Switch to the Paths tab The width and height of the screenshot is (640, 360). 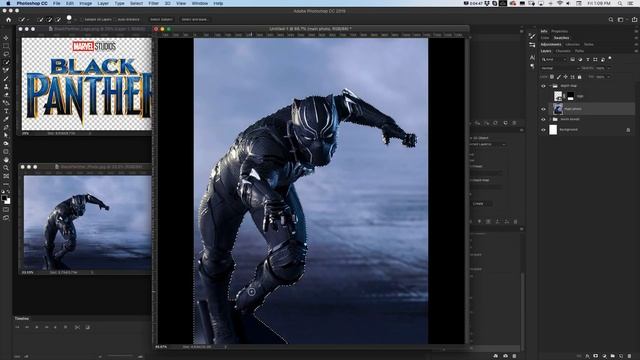tap(579, 51)
